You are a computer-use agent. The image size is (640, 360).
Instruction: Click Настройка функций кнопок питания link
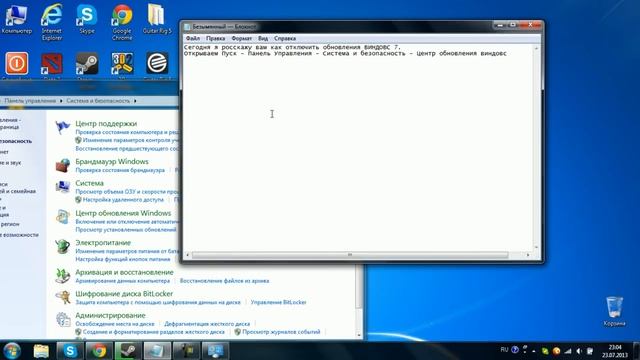pos(123,259)
